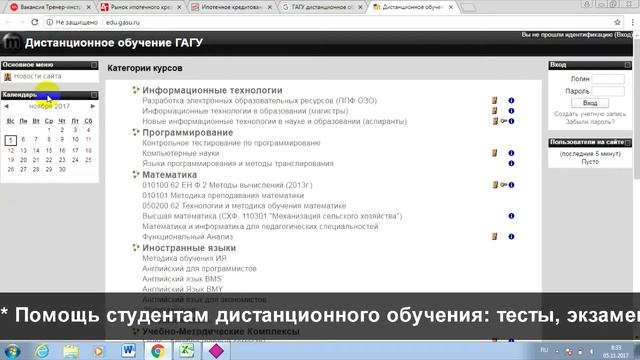
Task: Click RU language indicator in system tray
Action: point(544,350)
